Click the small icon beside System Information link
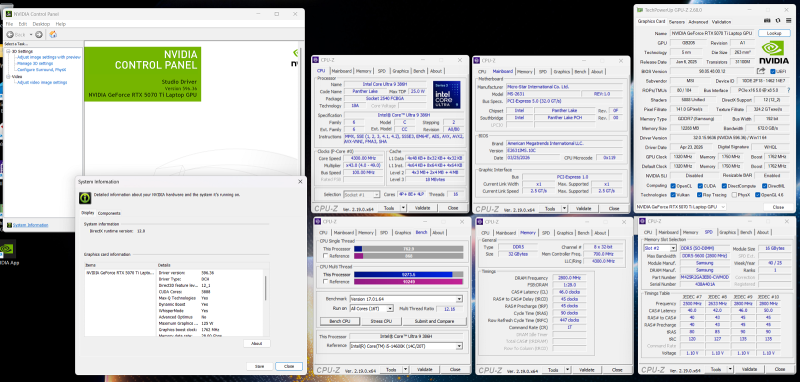This screenshot has width=800, height=382. pos(9,225)
